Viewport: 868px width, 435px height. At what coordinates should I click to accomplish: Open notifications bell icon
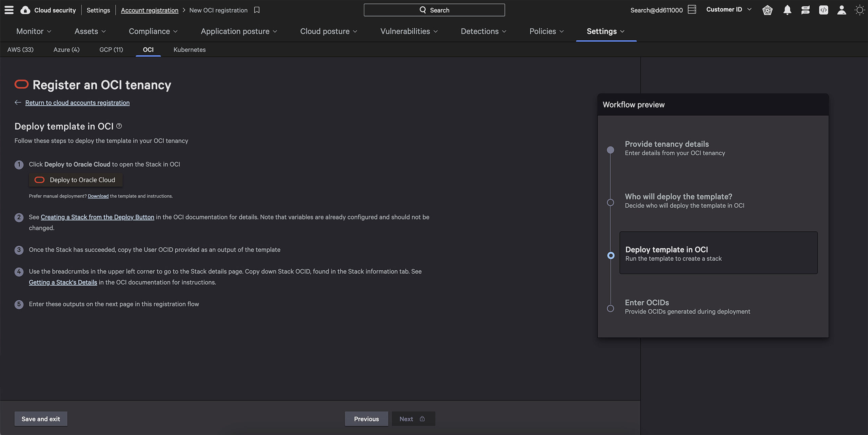(787, 10)
